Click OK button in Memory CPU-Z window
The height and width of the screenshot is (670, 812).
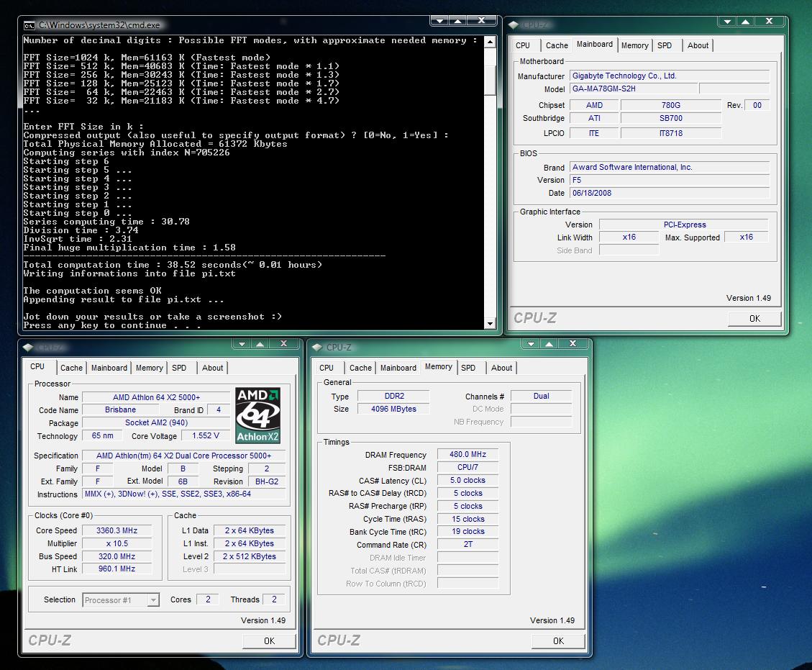(x=558, y=641)
